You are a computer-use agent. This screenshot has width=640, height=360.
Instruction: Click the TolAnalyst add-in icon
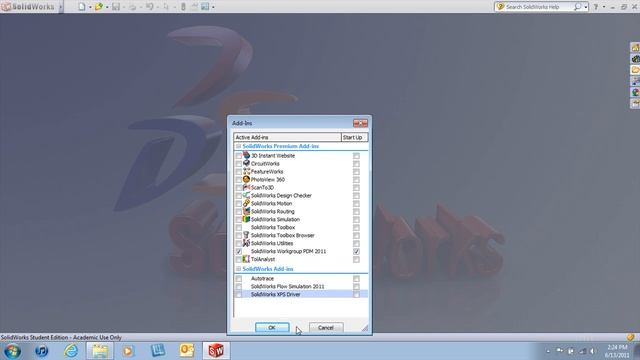[x=246, y=259]
